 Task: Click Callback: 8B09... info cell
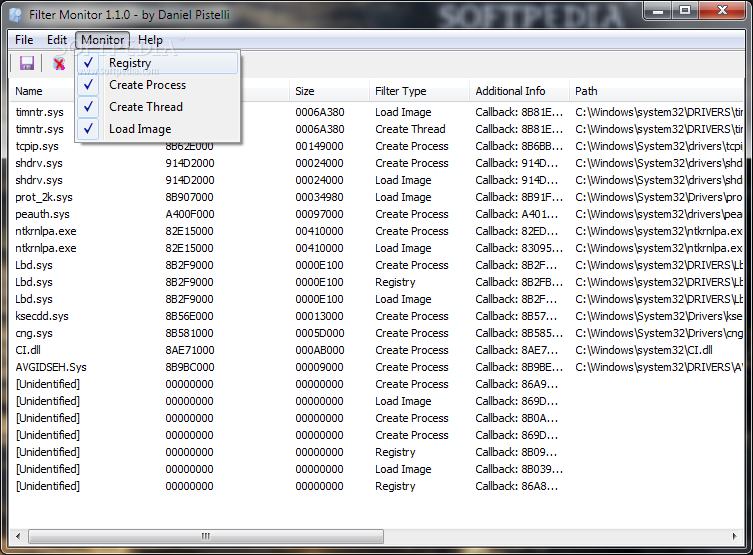516,452
